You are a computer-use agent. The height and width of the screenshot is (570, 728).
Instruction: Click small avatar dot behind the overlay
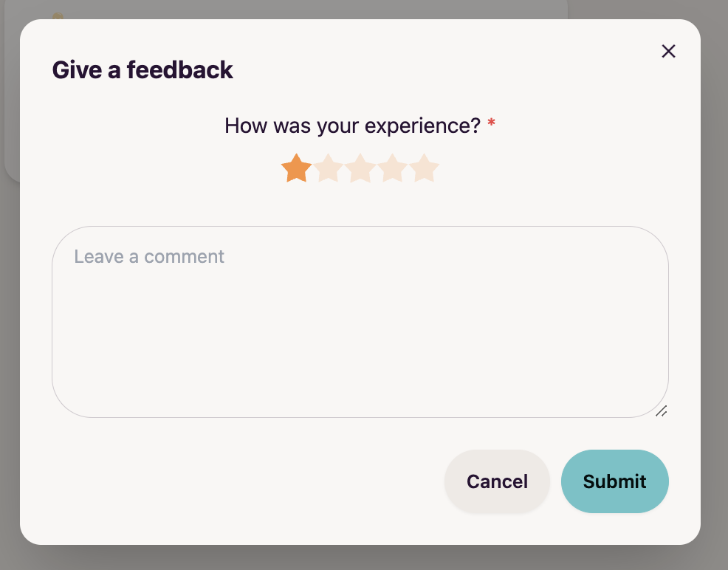click(x=58, y=16)
